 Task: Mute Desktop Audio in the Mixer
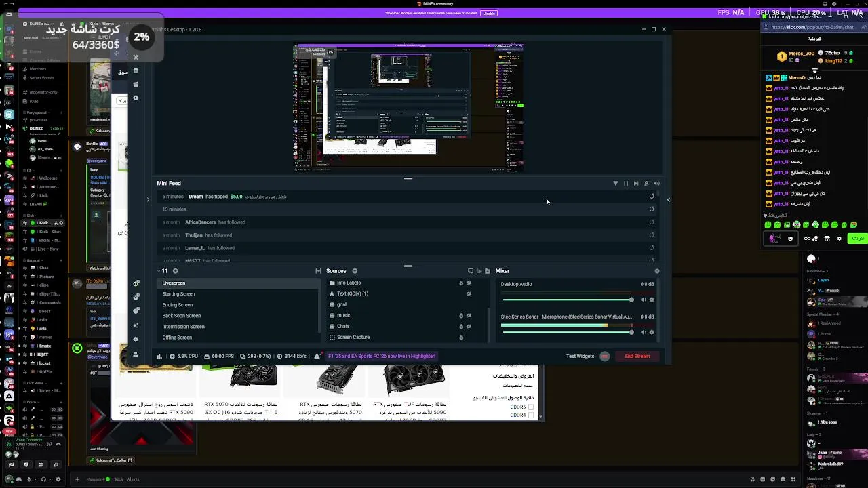click(644, 300)
